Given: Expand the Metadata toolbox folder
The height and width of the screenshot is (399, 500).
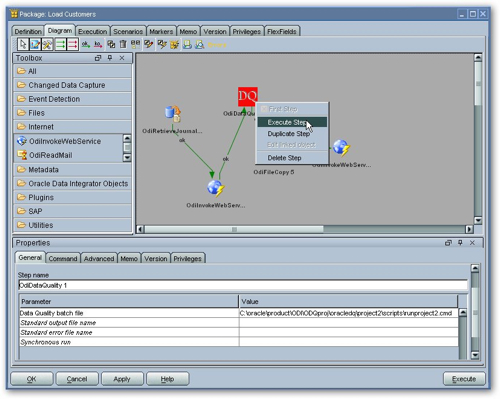Looking at the screenshot, I should tap(72, 170).
